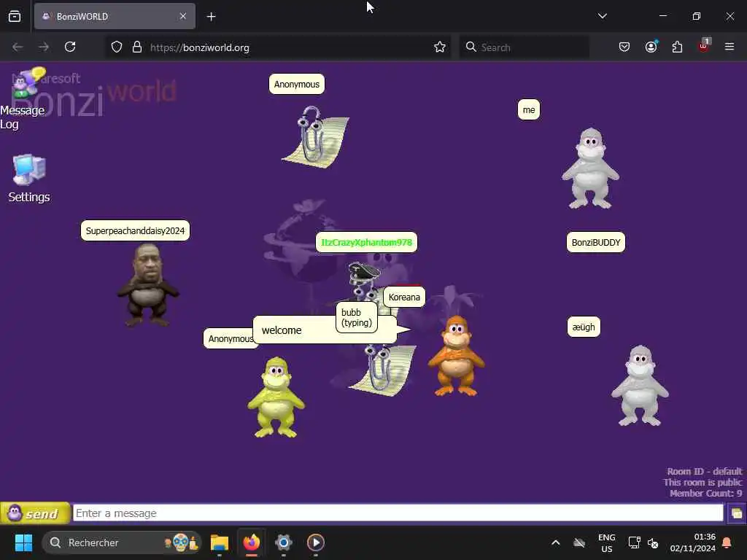Open the Firefox View icon
The image size is (747, 560).
pyautogui.click(x=15, y=17)
